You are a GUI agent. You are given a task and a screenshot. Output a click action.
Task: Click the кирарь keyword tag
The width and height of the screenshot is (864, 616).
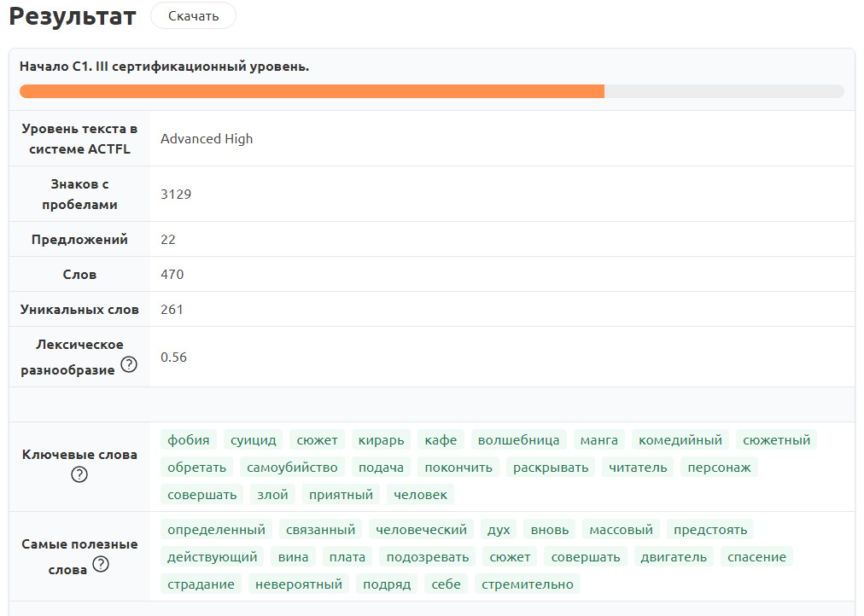(x=381, y=440)
